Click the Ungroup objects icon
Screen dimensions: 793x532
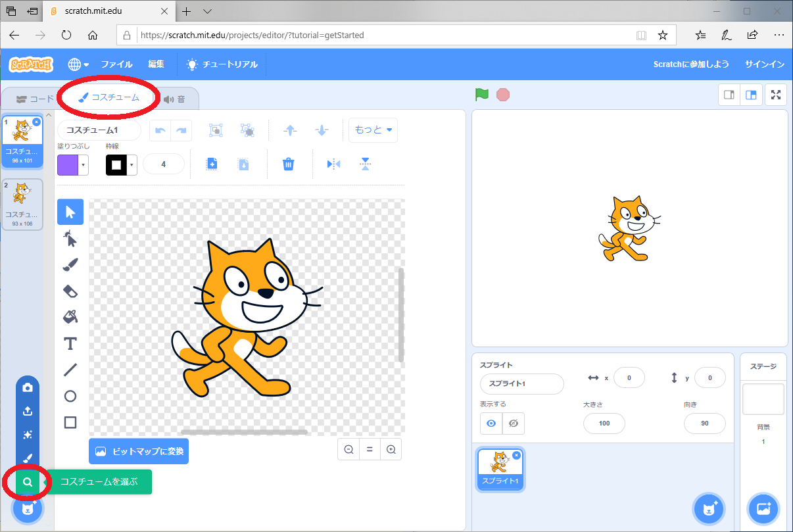(247, 130)
